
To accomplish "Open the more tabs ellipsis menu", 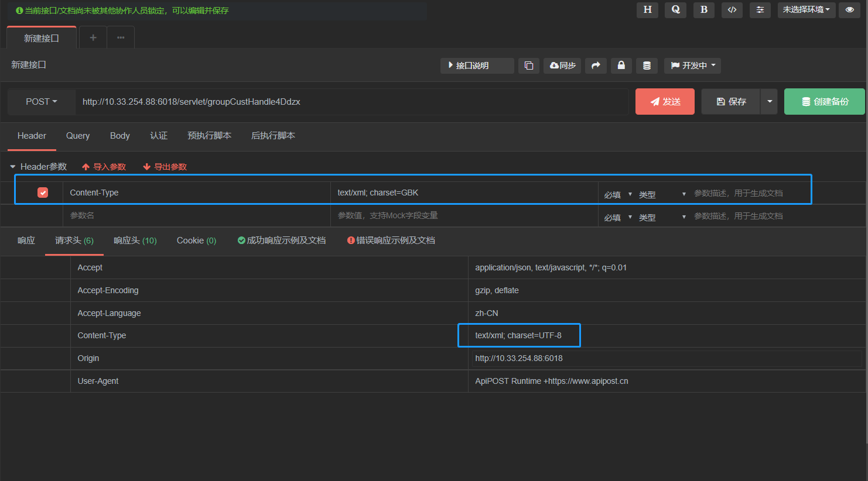I will pyautogui.click(x=121, y=37).
